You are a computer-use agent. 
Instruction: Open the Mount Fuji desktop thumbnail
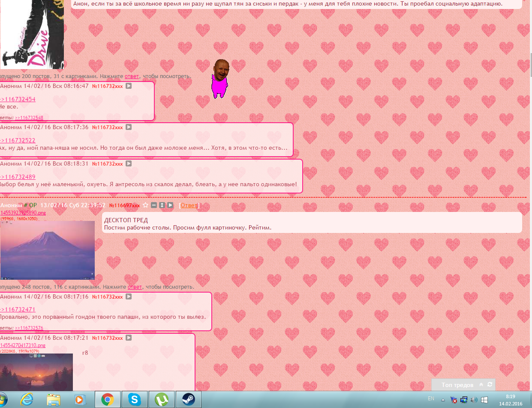click(47, 250)
